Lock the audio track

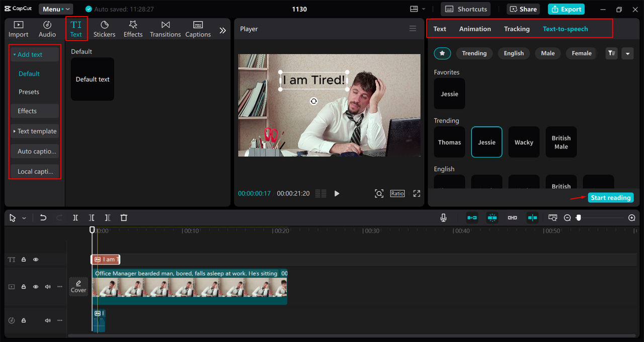coord(23,320)
